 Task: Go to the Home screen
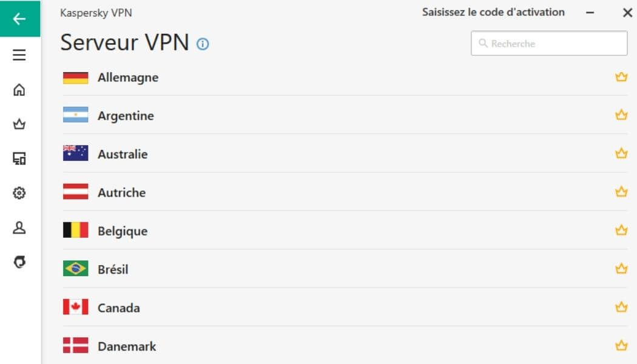[x=19, y=89]
